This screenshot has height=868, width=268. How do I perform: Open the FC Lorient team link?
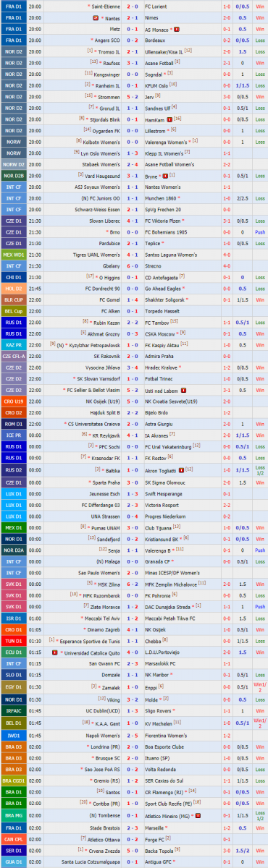pyautogui.click(x=156, y=7)
